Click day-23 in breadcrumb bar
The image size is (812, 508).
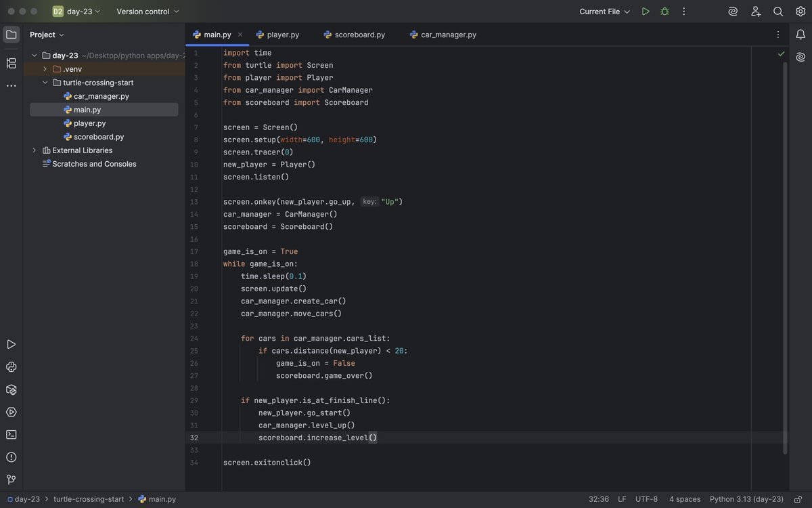coord(24,499)
